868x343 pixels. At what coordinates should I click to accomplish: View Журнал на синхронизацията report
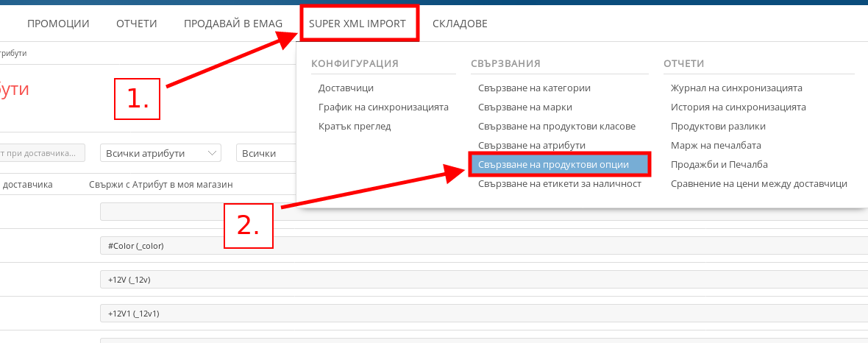(x=736, y=88)
